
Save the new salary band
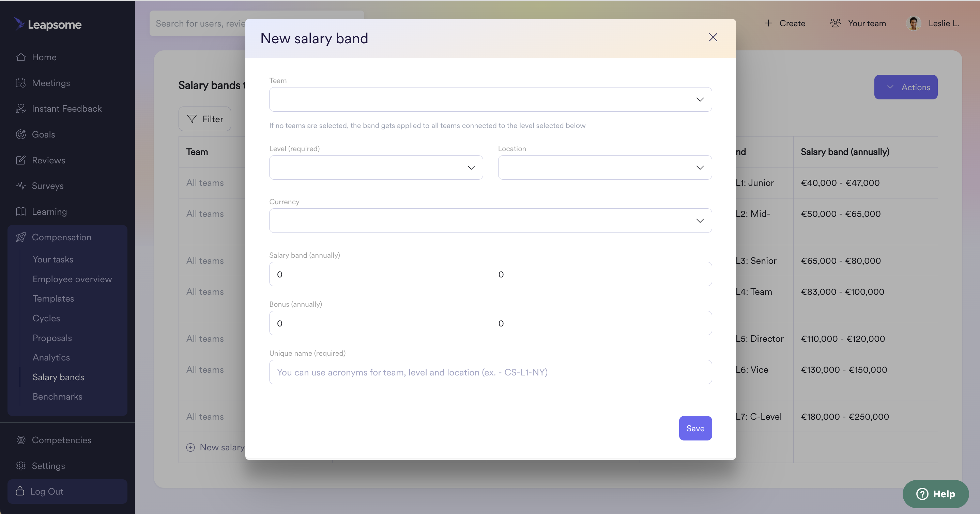tap(695, 429)
